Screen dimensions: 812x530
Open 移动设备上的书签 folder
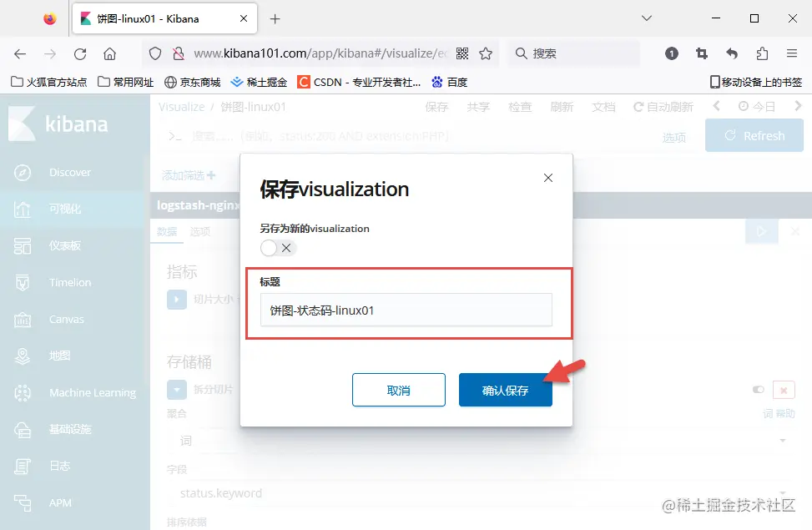click(755, 82)
